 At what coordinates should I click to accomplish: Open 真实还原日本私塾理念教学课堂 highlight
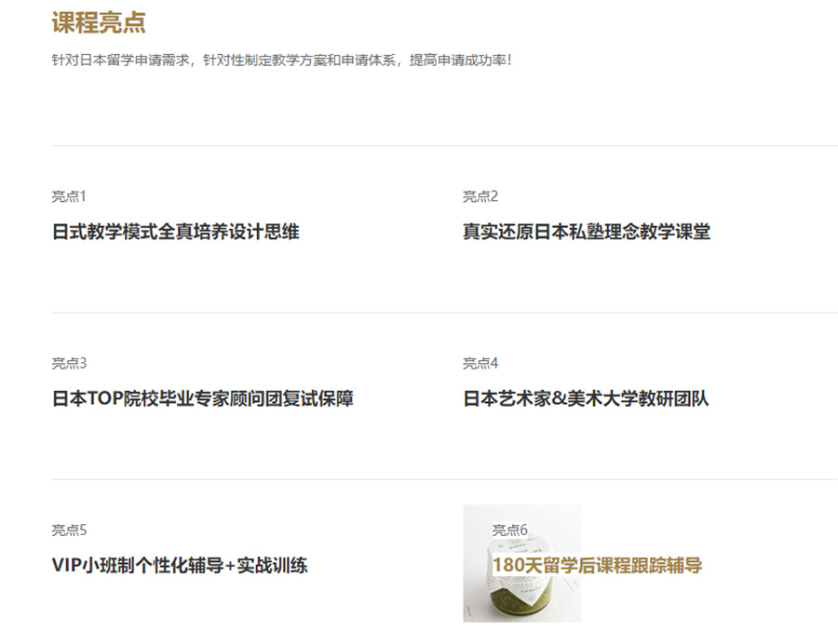click(x=586, y=232)
